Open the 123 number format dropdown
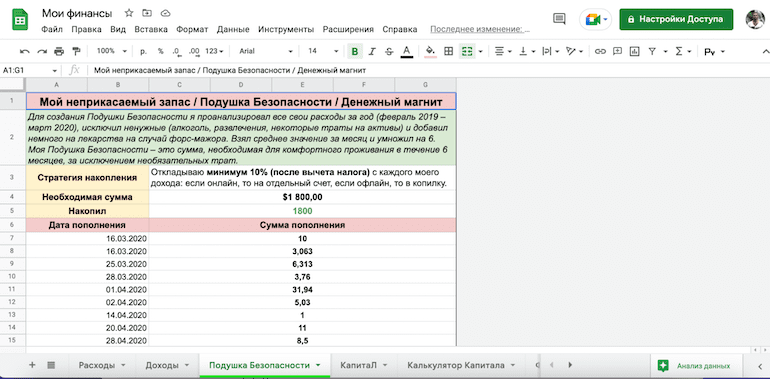 pyautogui.click(x=214, y=51)
